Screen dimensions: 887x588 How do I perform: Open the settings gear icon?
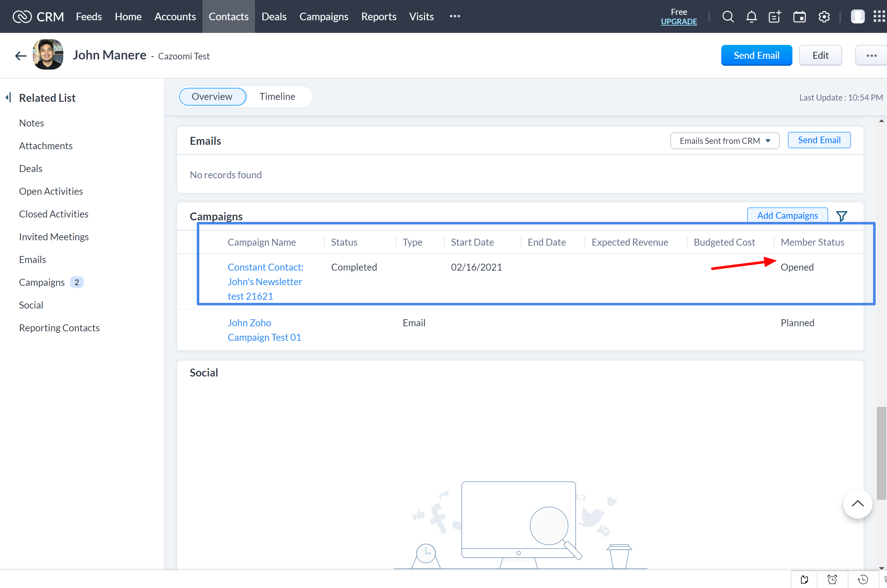(824, 16)
